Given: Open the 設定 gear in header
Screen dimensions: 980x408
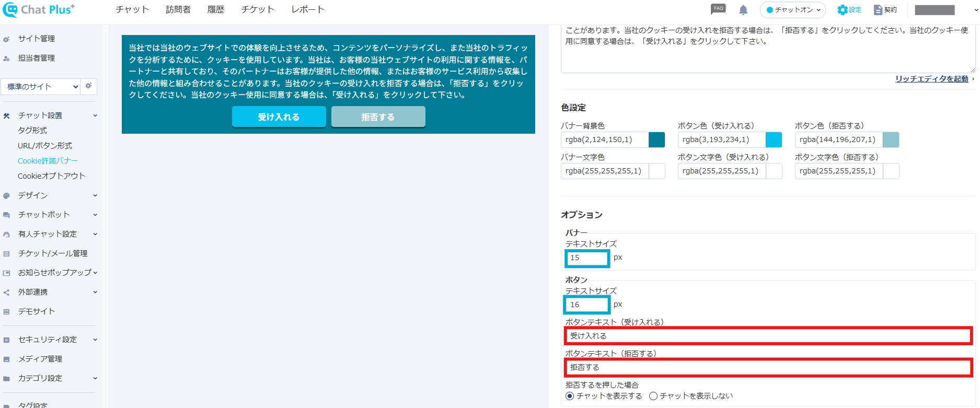Looking at the screenshot, I should [x=849, y=10].
